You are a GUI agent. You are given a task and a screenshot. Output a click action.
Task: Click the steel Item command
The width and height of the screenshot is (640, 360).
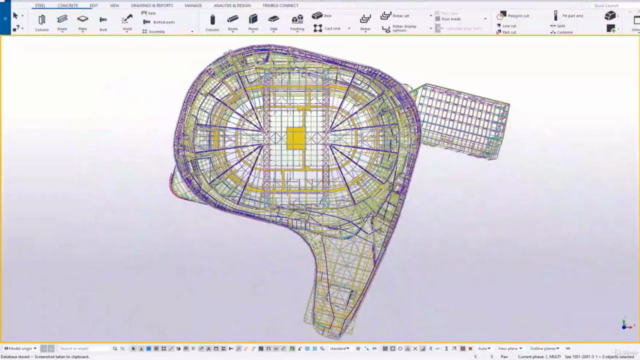(149, 13)
